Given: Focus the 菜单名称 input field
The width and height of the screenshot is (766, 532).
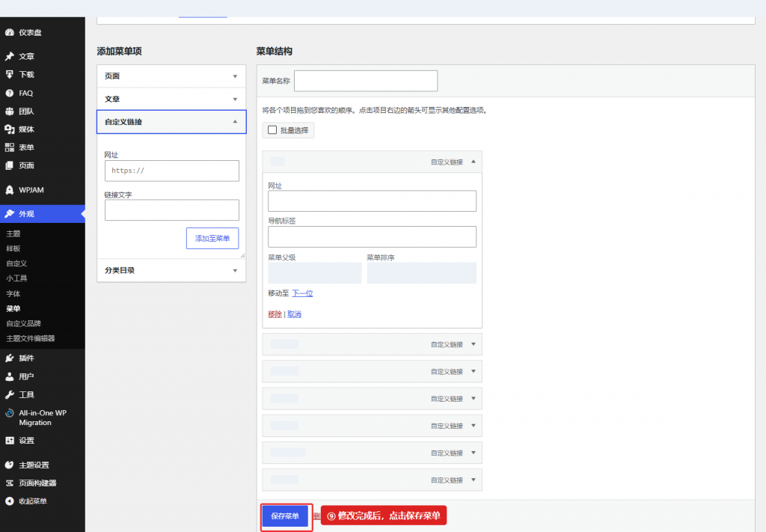Looking at the screenshot, I should point(366,81).
